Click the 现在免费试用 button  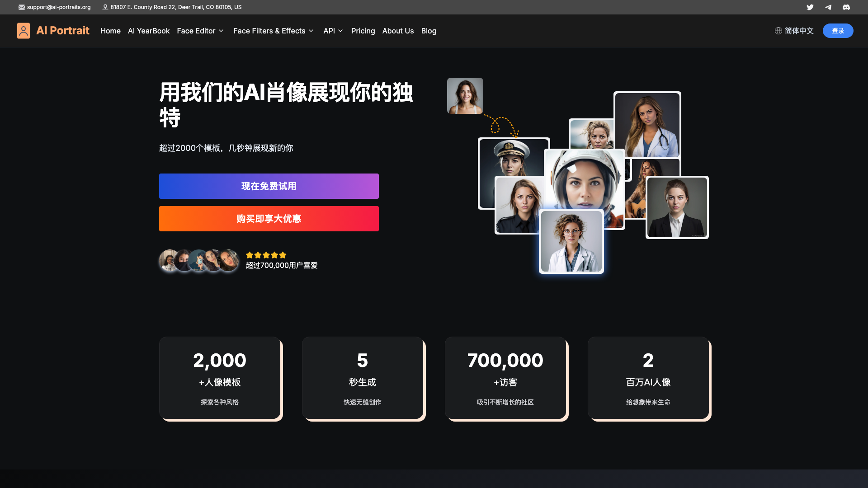click(269, 186)
